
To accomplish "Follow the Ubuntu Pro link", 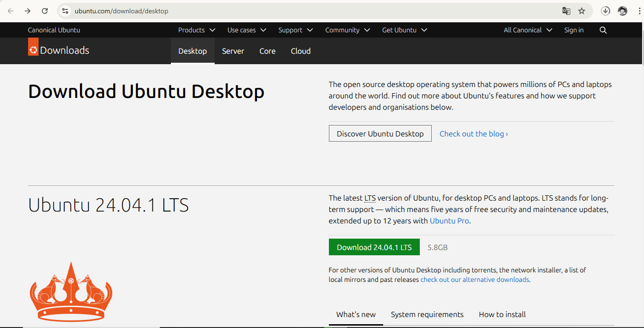I will click(x=449, y=221).
